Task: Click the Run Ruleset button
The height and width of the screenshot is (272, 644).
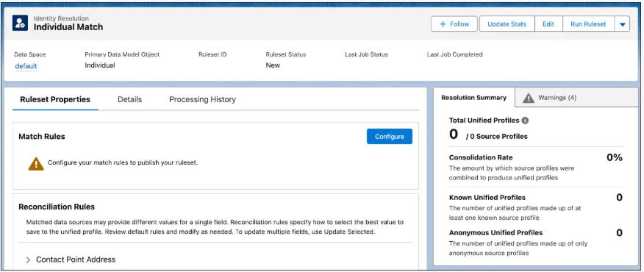Action: coord(588,24)
